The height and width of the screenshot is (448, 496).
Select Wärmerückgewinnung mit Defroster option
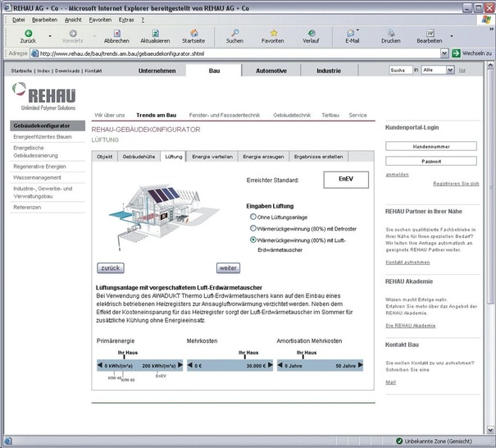[x=253, y=228]
